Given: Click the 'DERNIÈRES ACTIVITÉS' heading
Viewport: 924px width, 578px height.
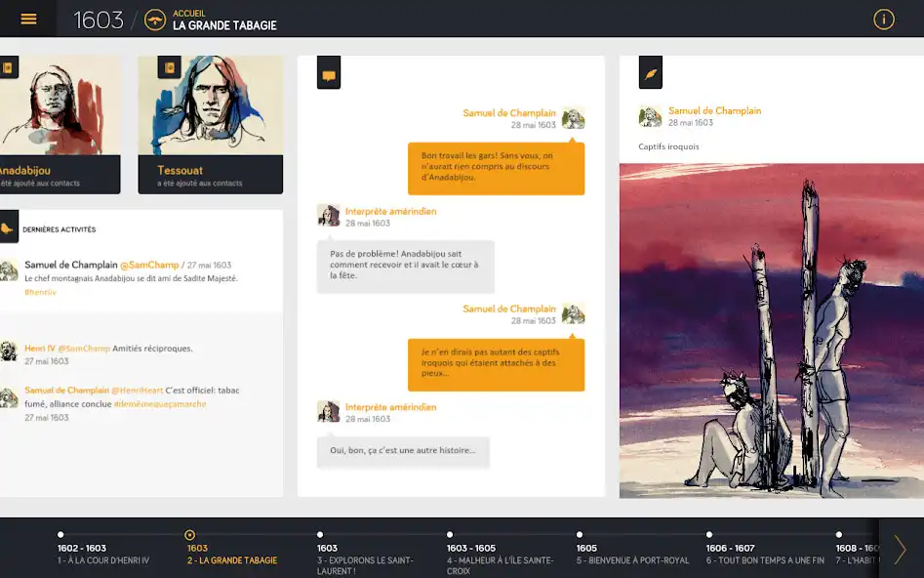Looking at the screenshot, I should [x=59, y=229].
